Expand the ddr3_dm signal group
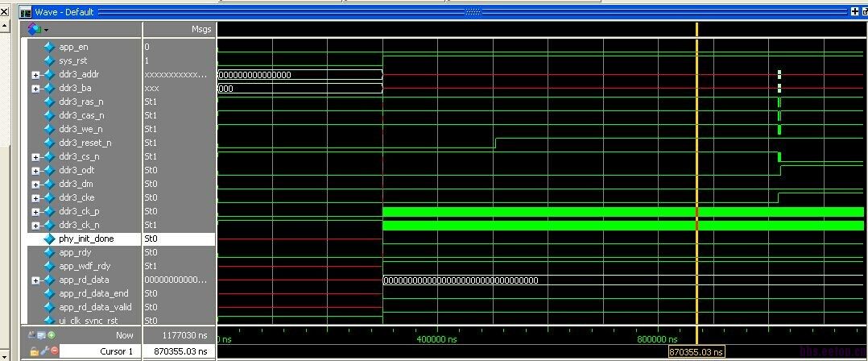The height and width of the screenshot is (361, 868). pyautogui.click(x=35, y=185)
